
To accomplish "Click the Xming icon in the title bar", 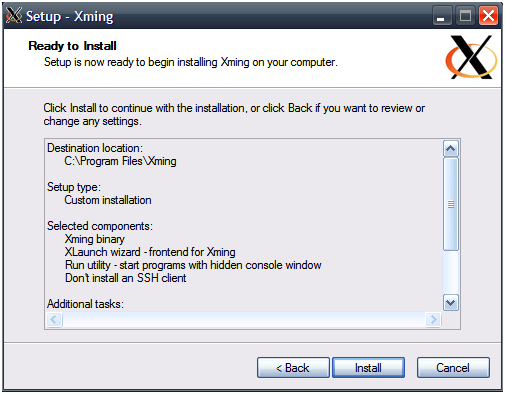I will click(x=14, y=16).
